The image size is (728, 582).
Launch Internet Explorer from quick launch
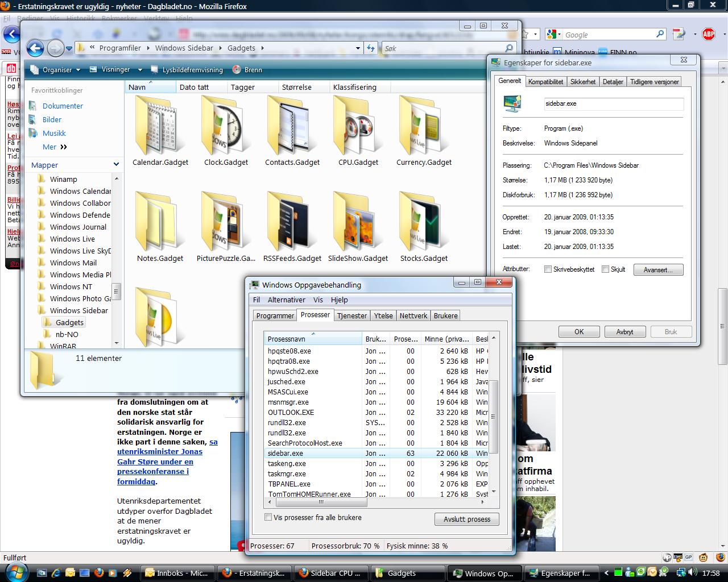(x=56, y=573)
